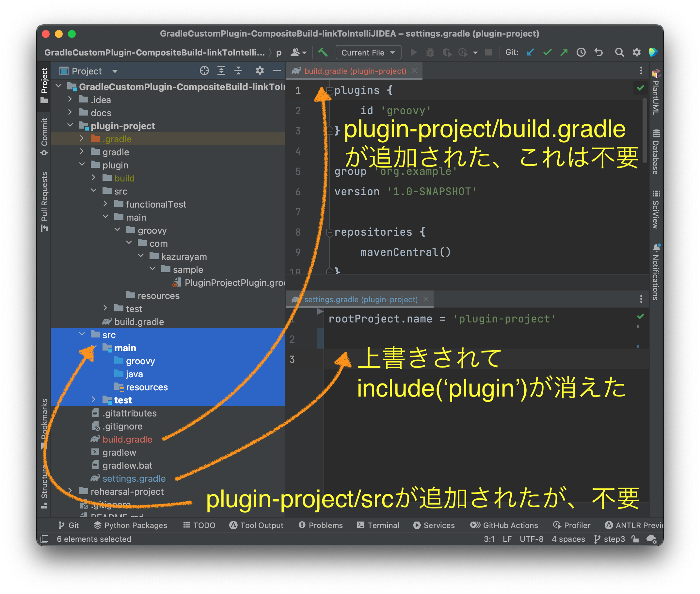Screen dimensions: 700x594
Task: Click the 4 spaces indent status entry
Action: [568, 539]
